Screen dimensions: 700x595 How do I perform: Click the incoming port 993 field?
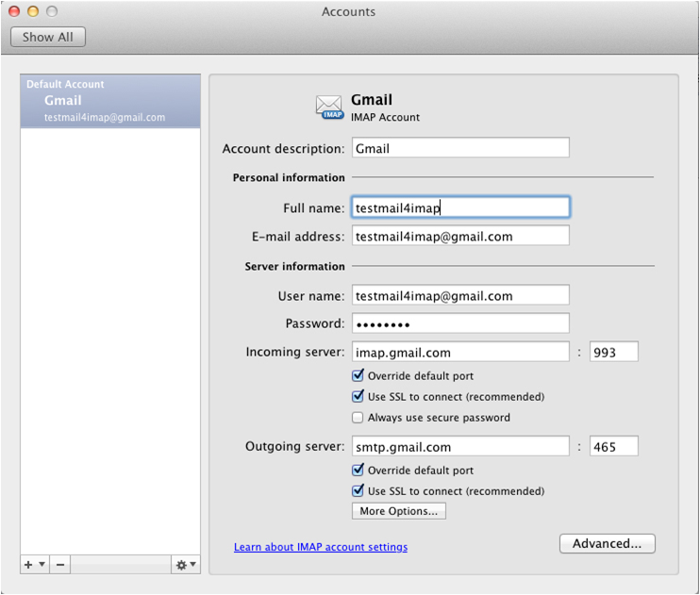(613, 352)
